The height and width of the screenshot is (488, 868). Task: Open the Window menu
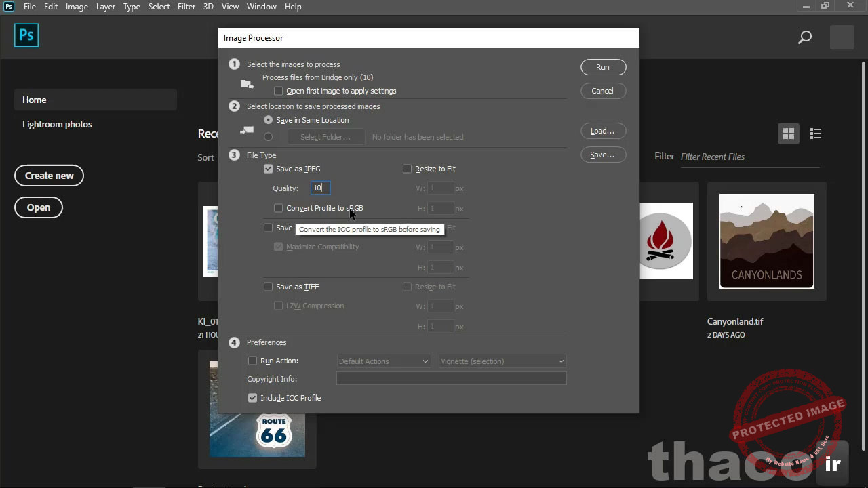click(x=261, y=6)
